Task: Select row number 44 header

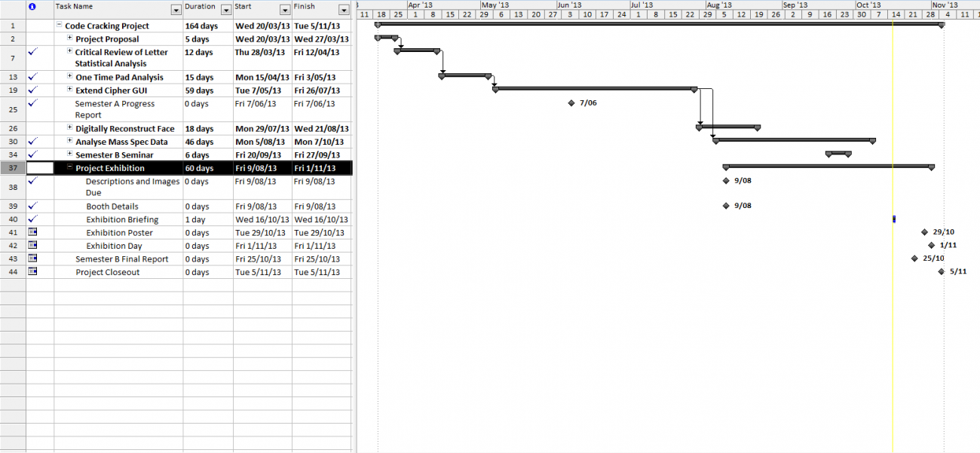Action: [x=13, y=272]
